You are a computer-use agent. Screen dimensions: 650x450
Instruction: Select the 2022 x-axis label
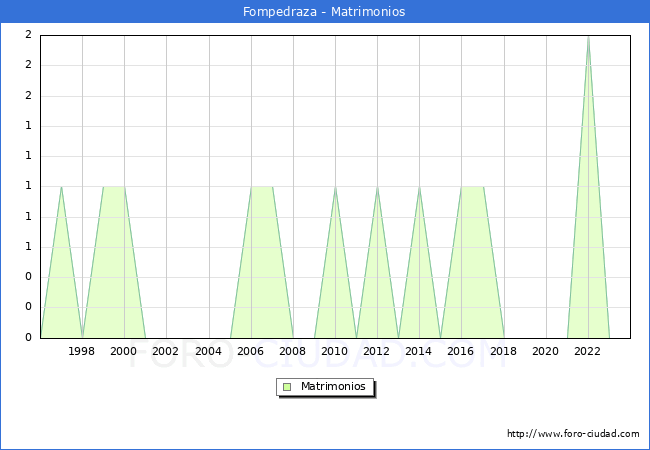587,351
